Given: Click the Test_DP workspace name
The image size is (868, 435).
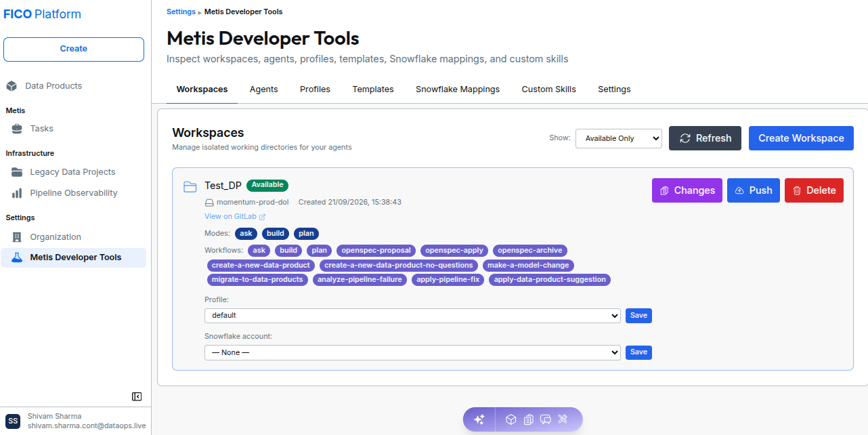Looking at the screenshot, I should tap(223, 186).
